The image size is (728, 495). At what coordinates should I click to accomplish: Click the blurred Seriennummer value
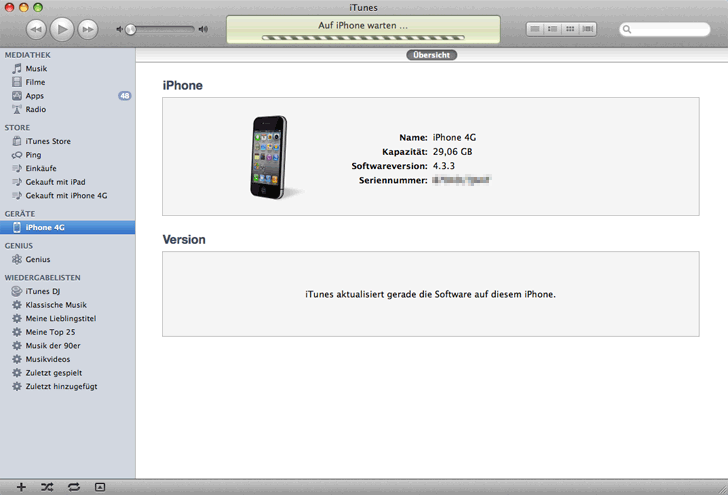(462, 180)
